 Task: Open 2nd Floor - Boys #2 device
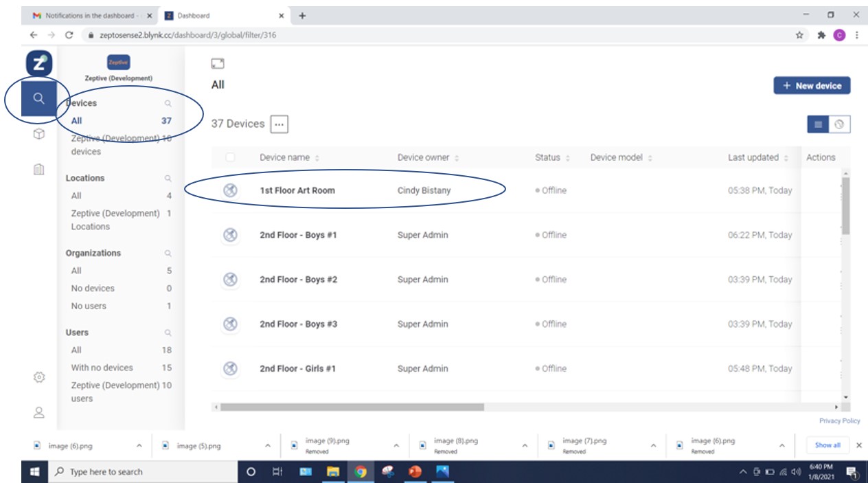tap(298, 280)
